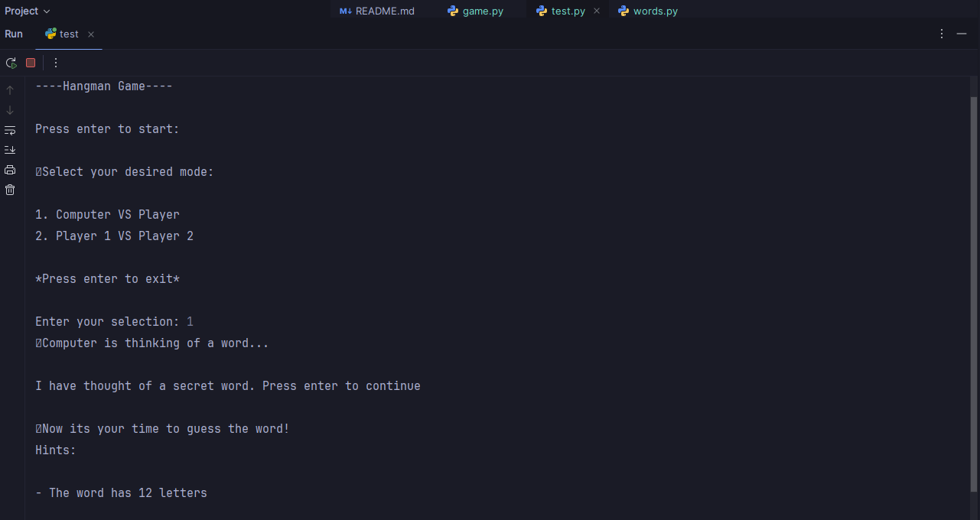The image size is (980, 520).
Task: Select the test run tab
Action: coord(68,34)
